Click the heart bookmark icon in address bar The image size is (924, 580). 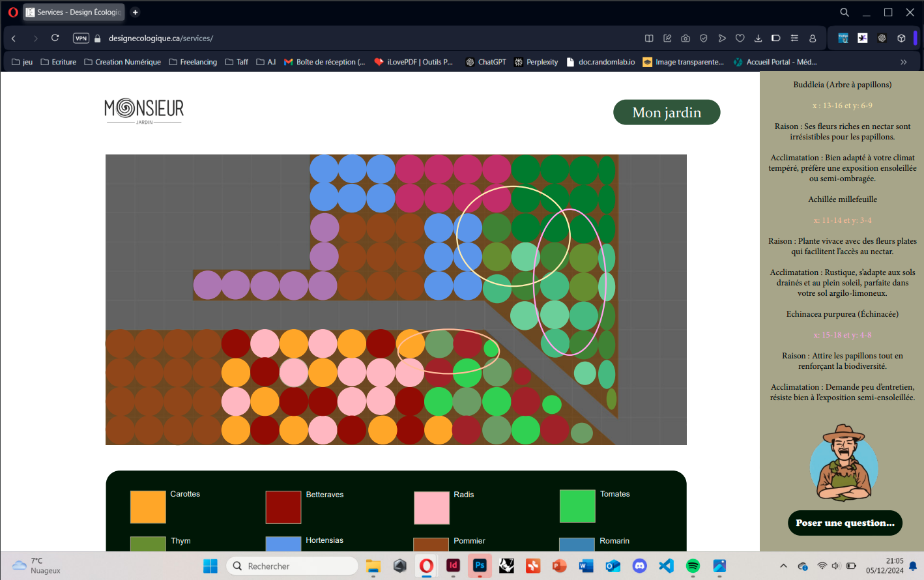click(740, 38)
